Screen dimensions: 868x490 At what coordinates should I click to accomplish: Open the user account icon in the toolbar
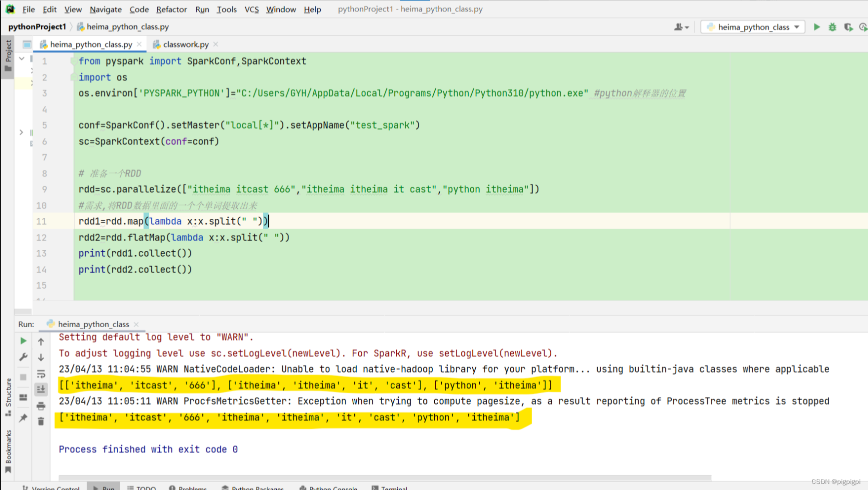pyautogui.click(x=681, y=27)
